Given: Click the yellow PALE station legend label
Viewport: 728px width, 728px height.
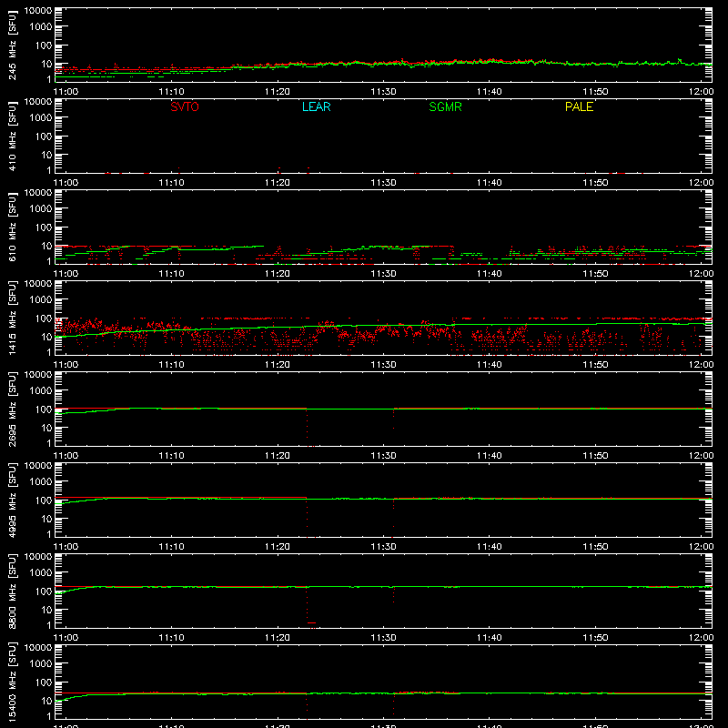Looking at the screenshot, I should point(579,106).
